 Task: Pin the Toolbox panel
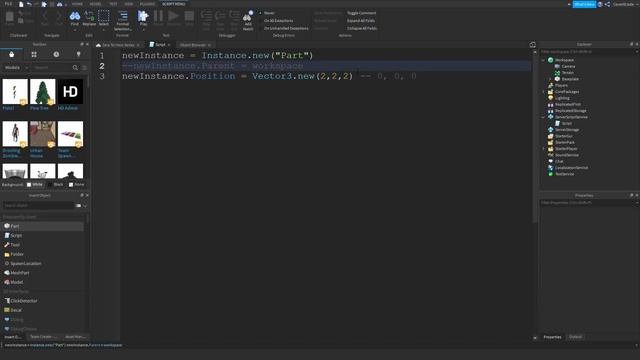(82, 44)
